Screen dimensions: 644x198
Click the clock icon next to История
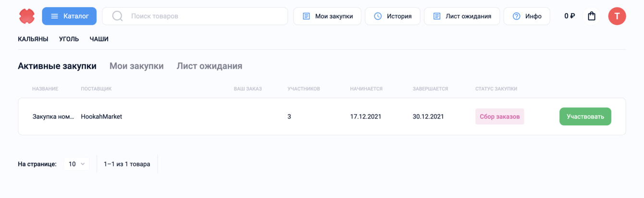(x=378, y=16)
